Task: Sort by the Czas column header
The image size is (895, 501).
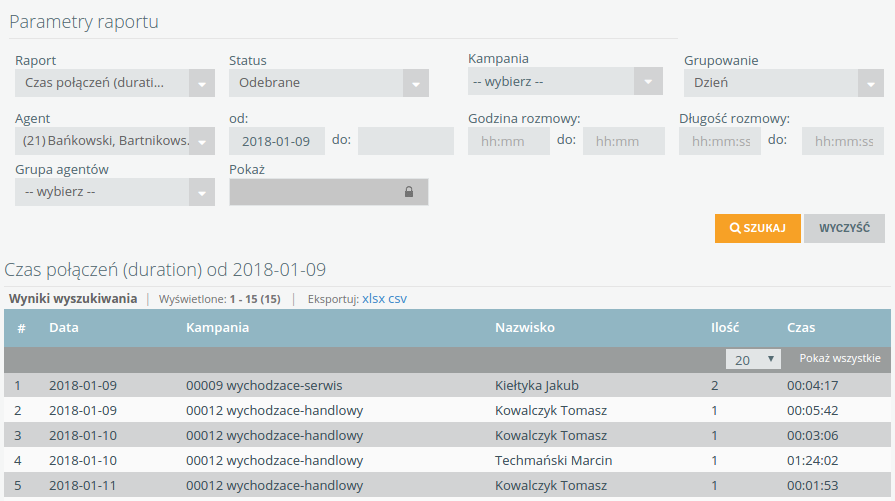Action: click(801, 328)
